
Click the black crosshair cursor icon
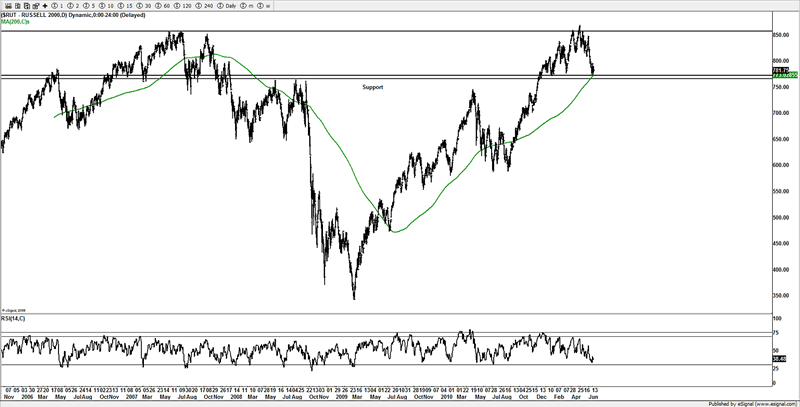pyautogui.click(x=45, y=6)
